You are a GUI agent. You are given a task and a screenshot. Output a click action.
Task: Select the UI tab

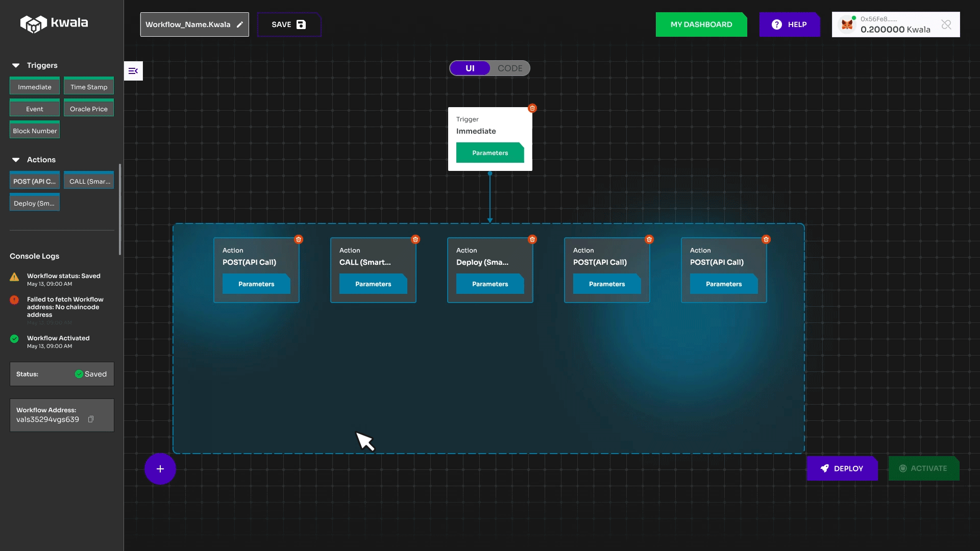(470, 68)
